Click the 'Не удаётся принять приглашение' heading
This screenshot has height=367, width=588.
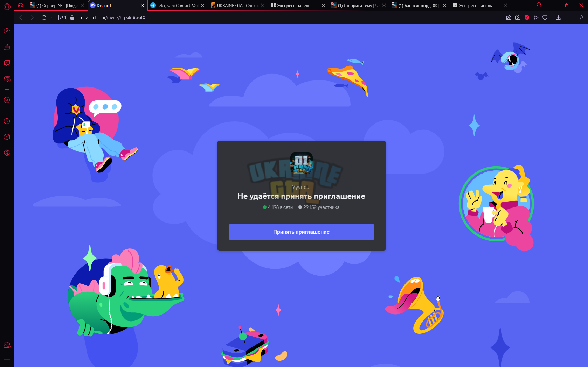301,196
